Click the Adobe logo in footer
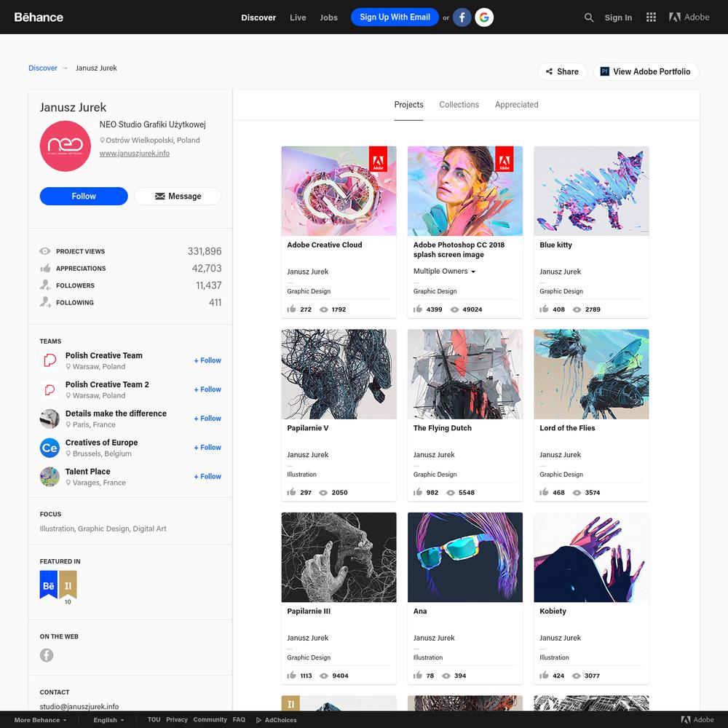This screenshot has height=728, width=728. (697, 720)
